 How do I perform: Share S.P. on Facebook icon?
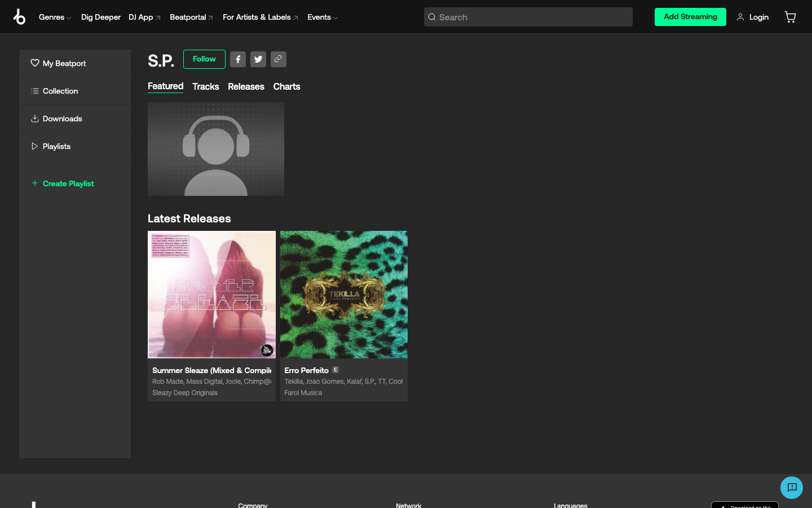[x=238, y=59]
